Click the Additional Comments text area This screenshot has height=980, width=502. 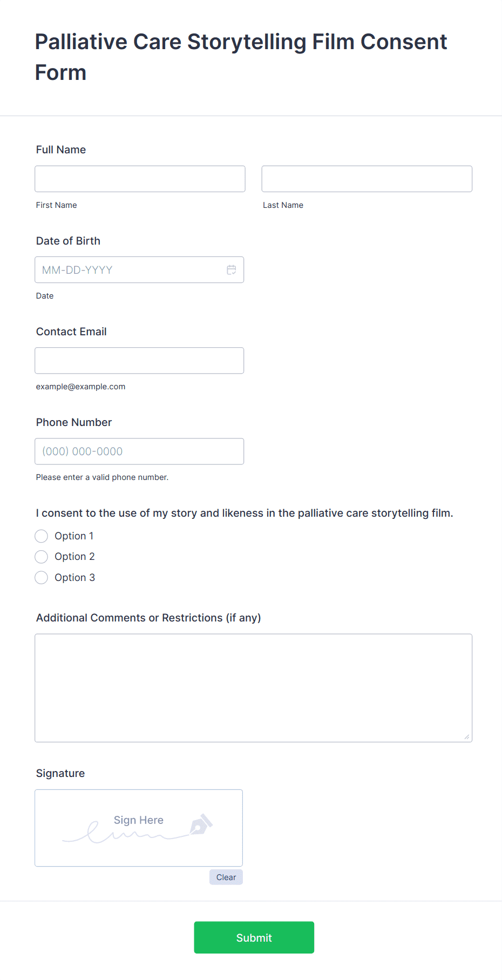click(x=253, y=688)
